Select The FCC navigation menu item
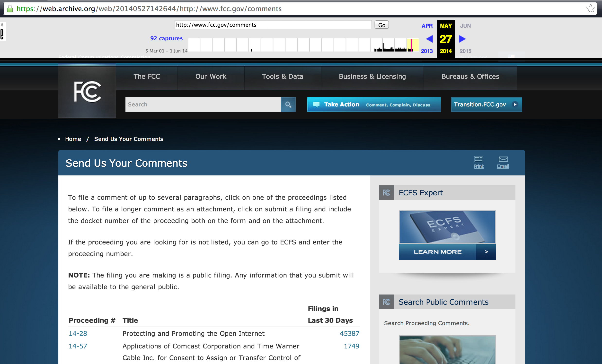The image size is (602, 364). point(147,76)
